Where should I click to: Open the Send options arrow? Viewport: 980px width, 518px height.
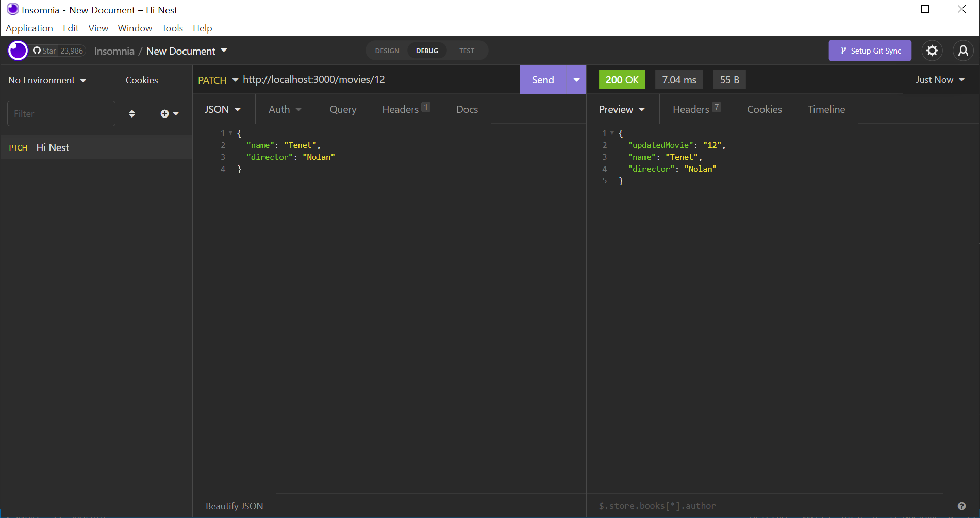(576, 80)
